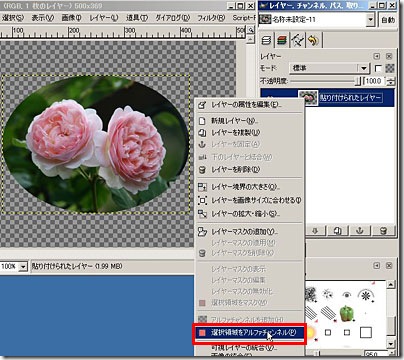Select the eye-shaped brush

(347, 295)
